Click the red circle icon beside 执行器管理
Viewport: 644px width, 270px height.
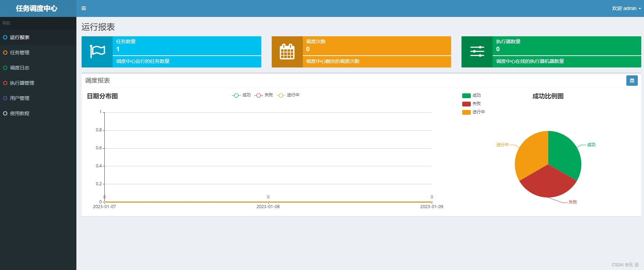click(5, 83)
